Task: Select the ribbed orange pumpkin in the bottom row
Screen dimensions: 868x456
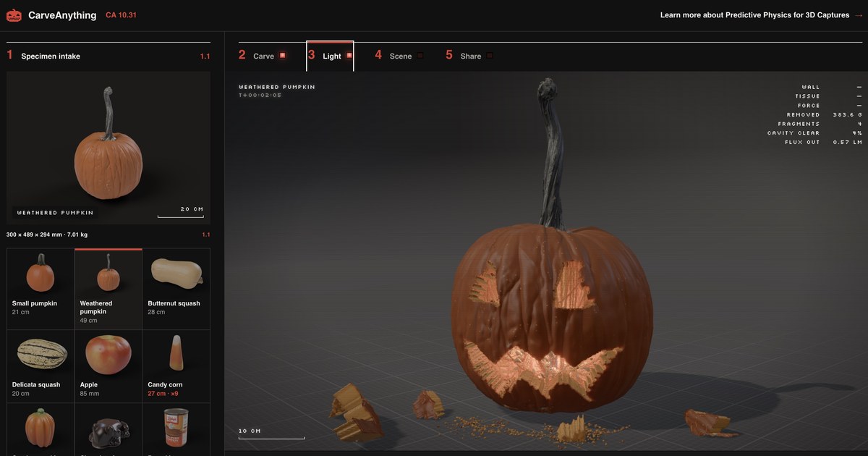Action: [x=41, y=428]
